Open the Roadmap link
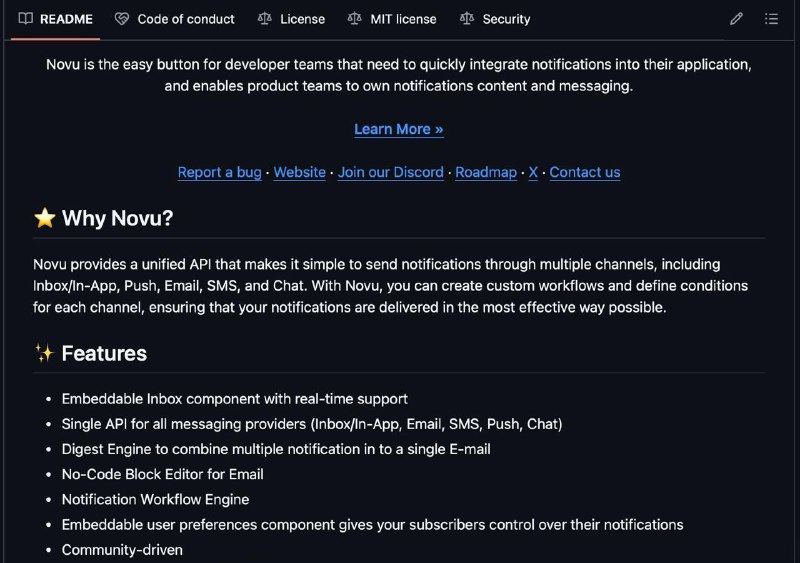 (486, 172)
